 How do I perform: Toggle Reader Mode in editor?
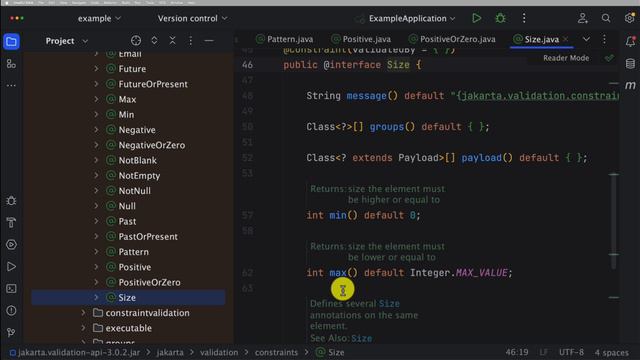tap(566, 58)
